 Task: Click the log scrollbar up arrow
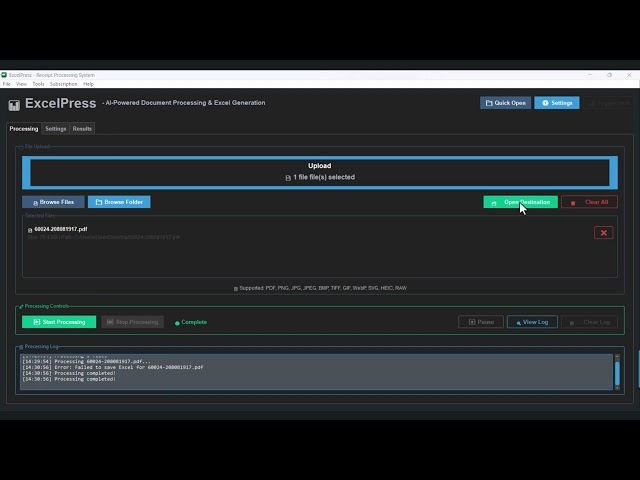617,357
